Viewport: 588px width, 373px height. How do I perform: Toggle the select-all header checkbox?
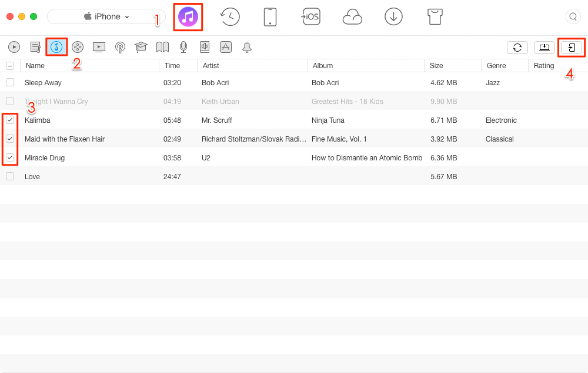10,66
